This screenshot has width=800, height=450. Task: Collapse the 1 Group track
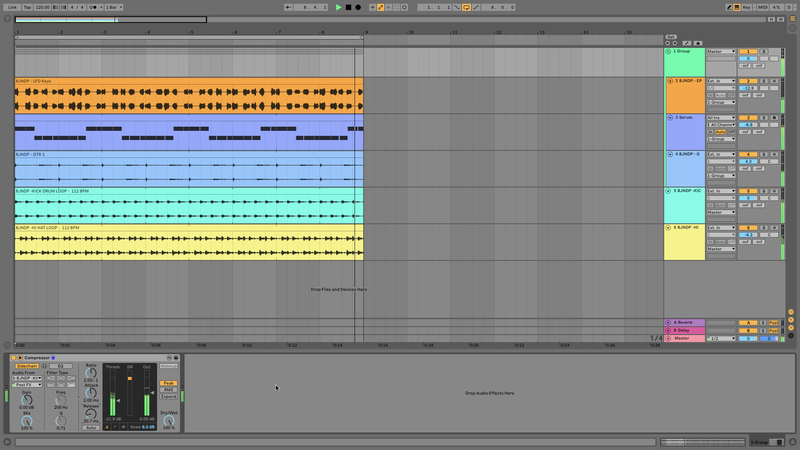click(x=668, y=51)
